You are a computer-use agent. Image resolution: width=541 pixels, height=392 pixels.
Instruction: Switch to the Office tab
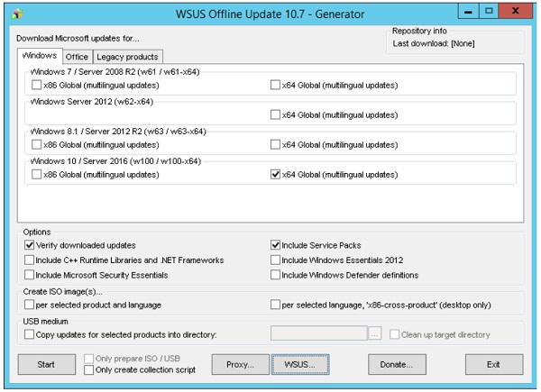pos(77,57)
